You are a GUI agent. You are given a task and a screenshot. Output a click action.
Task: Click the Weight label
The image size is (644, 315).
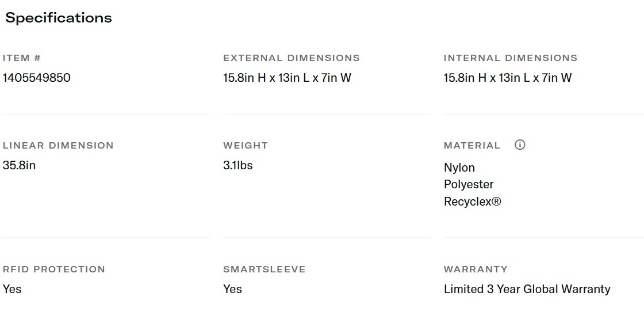(246, 146)
